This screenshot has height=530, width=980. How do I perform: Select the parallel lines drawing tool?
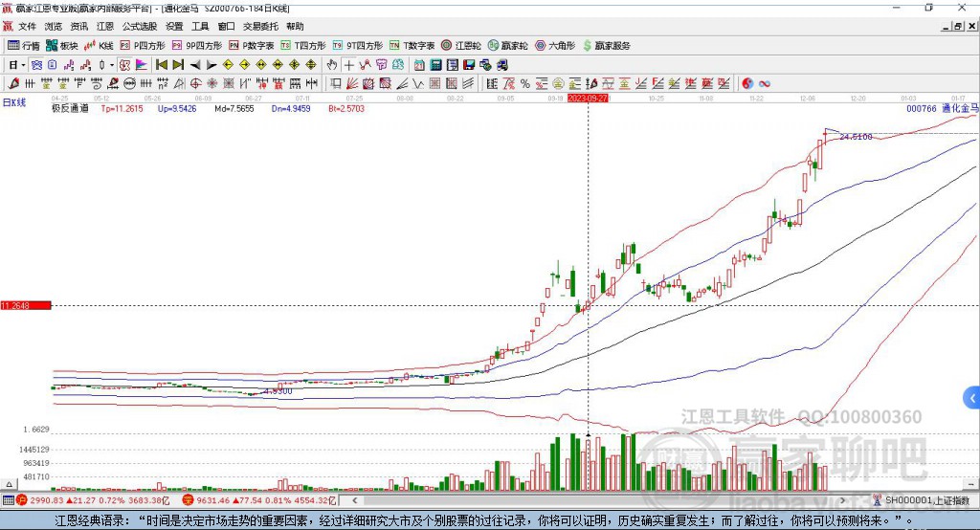coord(467,84)
